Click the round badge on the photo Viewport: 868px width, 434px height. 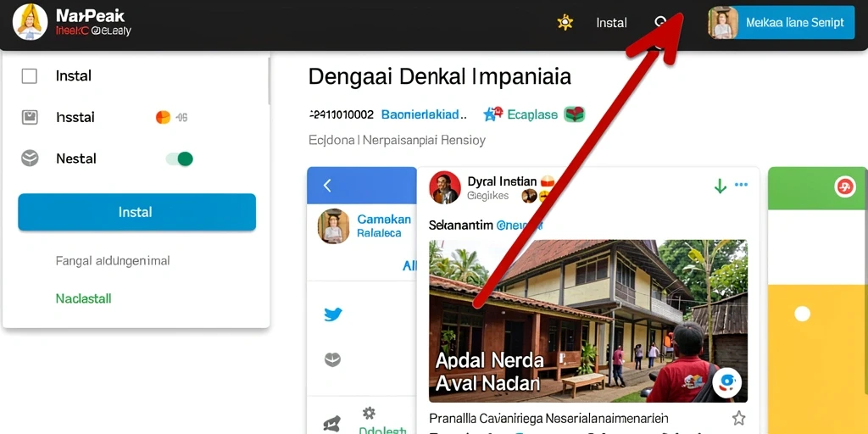click(x=726, y=383)
